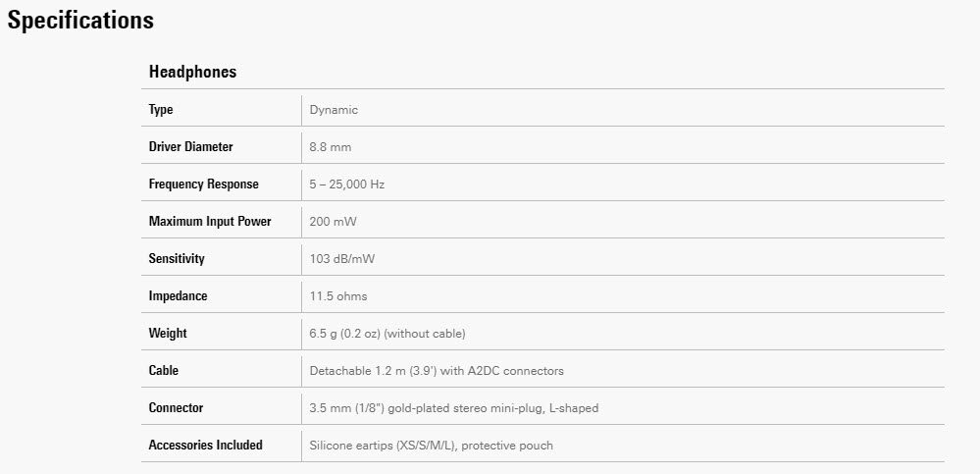980x474 pixels.
Task: Click the 11.5 ohms value
Action: click(338, 296)
